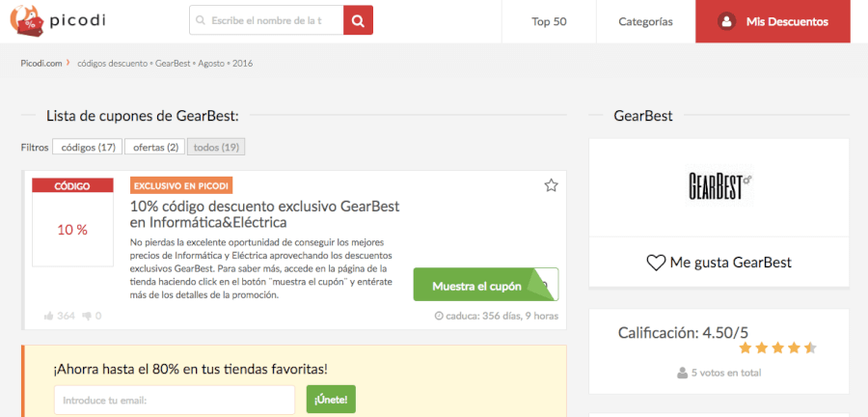Click the email input field
Screen dimensions: 868x417
pyautogui.click(x=175, y=400)
